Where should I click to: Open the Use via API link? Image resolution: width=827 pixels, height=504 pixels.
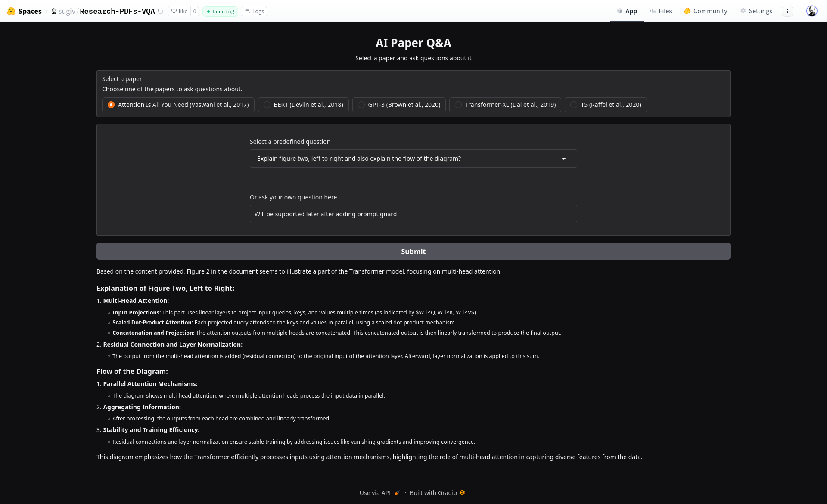point(380,493)
